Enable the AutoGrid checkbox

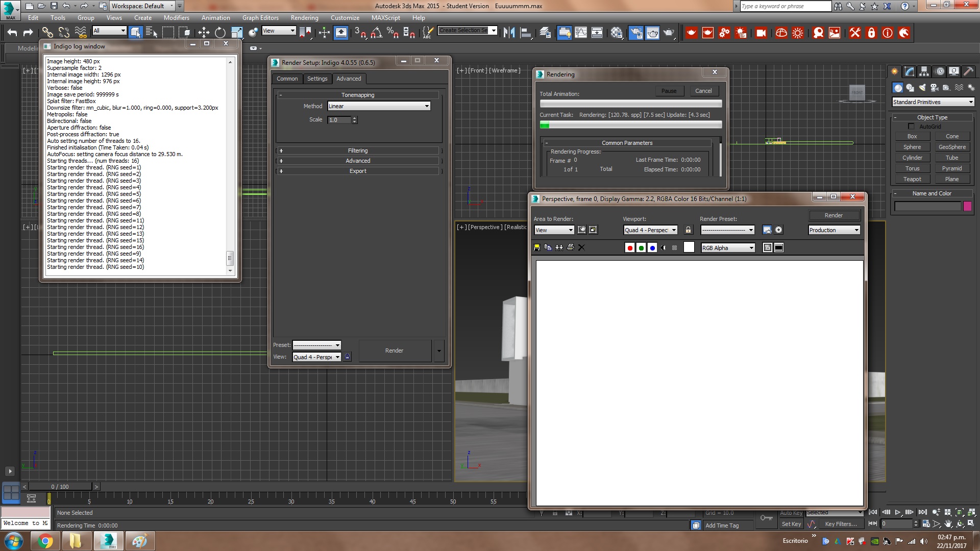[911, 127]
